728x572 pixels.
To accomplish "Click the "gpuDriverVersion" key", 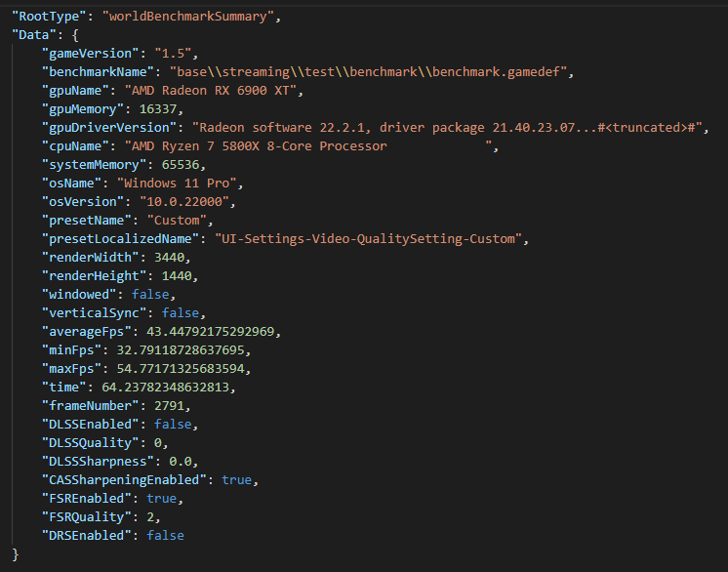I will tap(109, 128).
